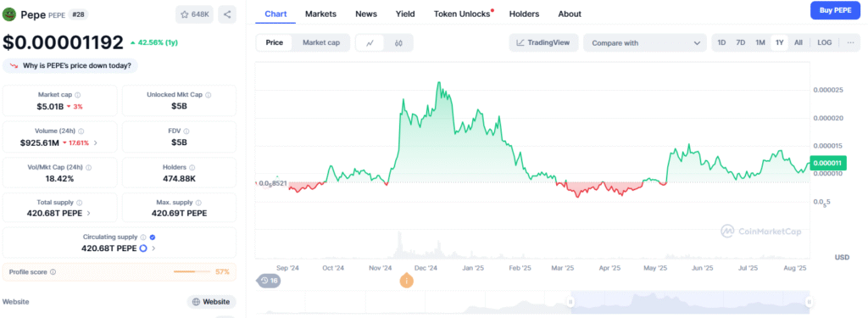Viewport: 868px width, 318px height.
Task: Click the share icon next to watchlist
Action: (x=227, y=14)
